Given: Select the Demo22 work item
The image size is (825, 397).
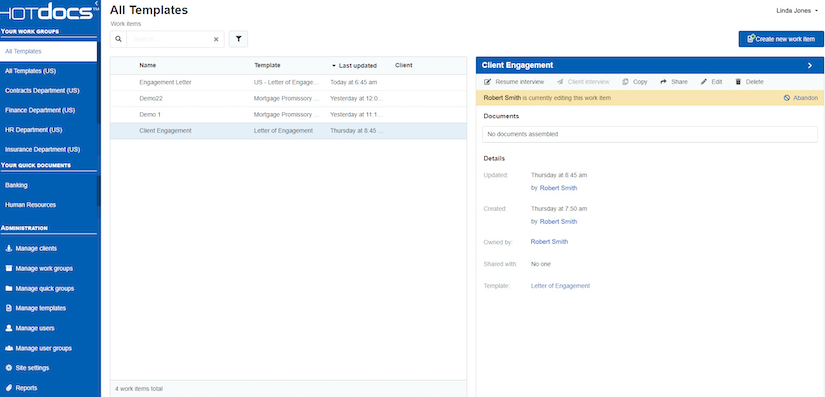Looking at the screenshot, I should 288,98.
